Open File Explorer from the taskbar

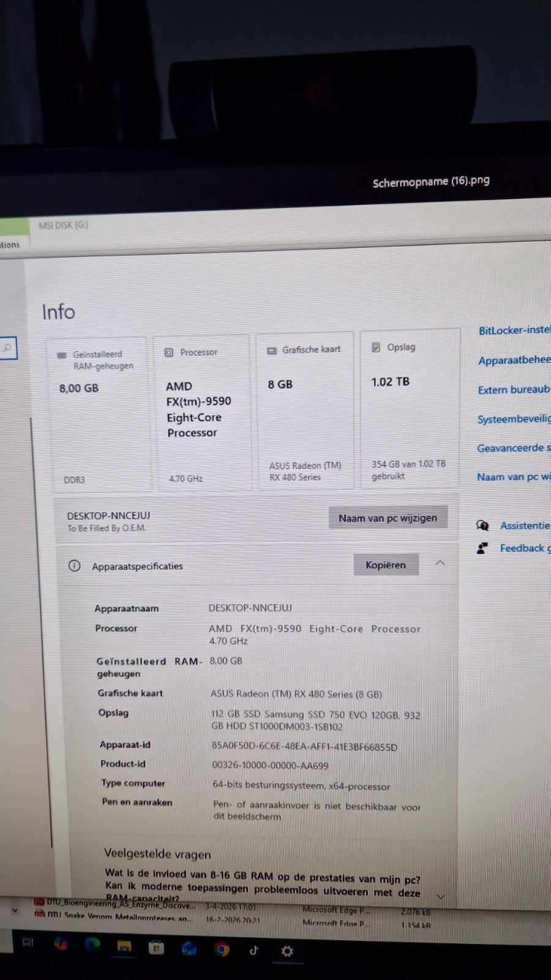point(124,947)
